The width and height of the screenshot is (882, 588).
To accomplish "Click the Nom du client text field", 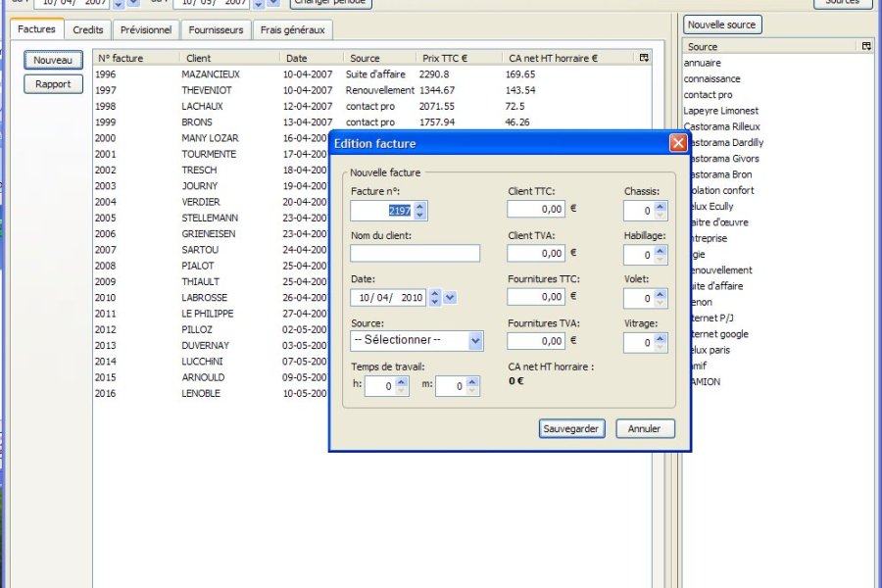I will tap(415, 254).
